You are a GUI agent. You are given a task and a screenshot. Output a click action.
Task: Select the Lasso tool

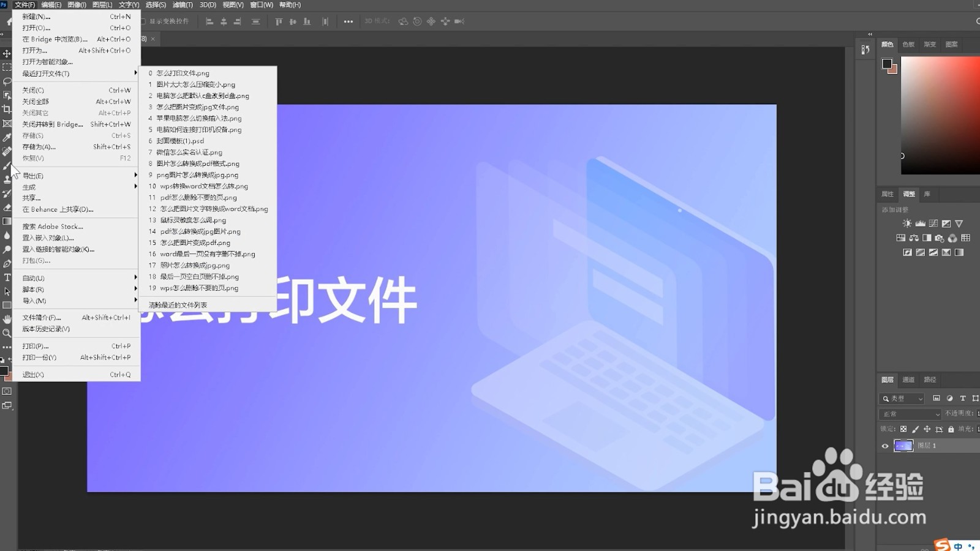click(7, 81)
